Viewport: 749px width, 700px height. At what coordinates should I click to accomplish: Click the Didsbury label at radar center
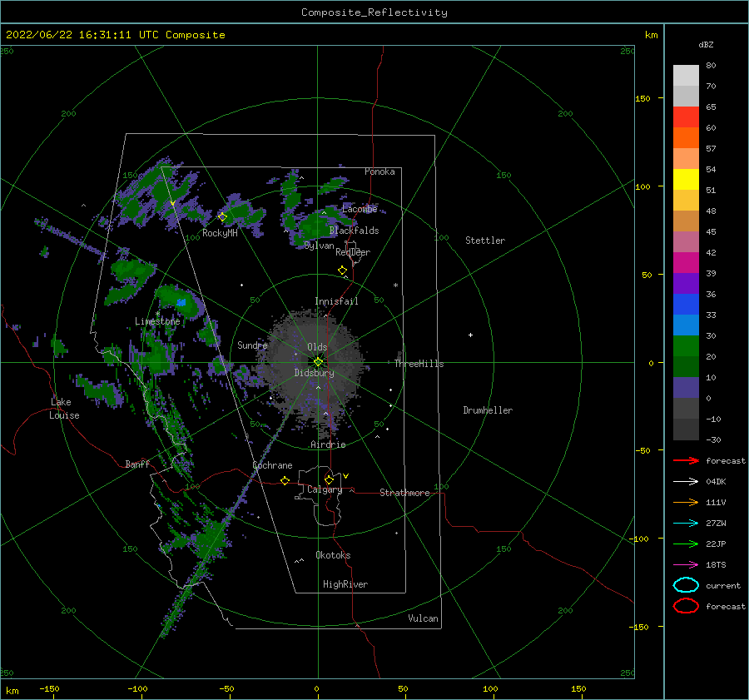pos(315,373)
